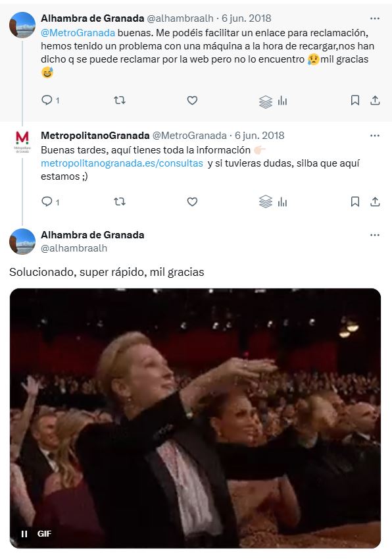This screenshot has height=559, width=392.
Task: Retweet the MetropolitanoGranada tweet
Action: coord(120,201)
